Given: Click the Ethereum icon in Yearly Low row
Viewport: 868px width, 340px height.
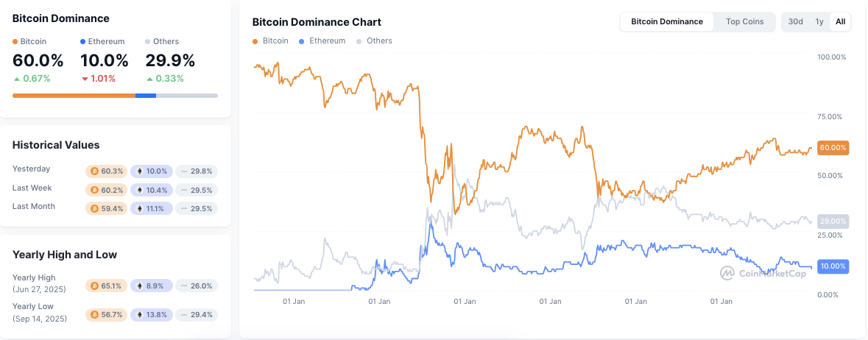Looking at the screenshot, I should (x=139, y=314).
